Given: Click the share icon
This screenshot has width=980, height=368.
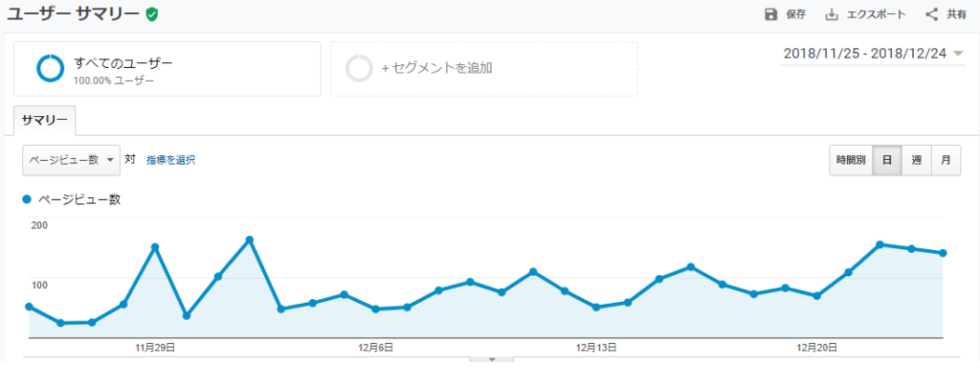Looking at the screenshot, I should (x=931, y=14).
